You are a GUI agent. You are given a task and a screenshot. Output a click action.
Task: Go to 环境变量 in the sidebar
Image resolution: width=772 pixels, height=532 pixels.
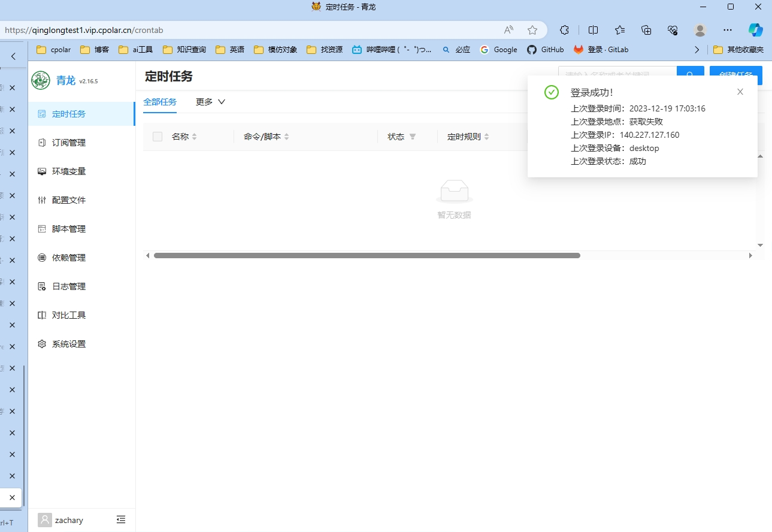[x=81, y=171]
